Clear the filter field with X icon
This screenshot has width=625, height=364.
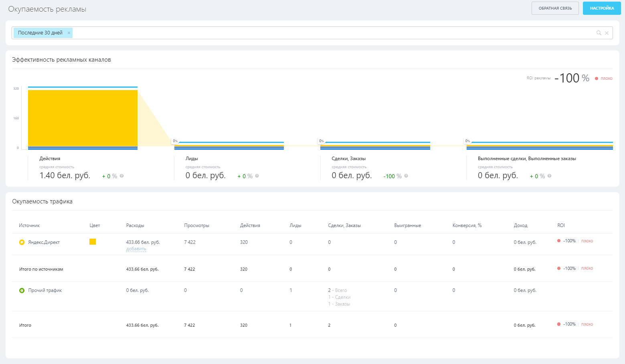coord(607,33)
